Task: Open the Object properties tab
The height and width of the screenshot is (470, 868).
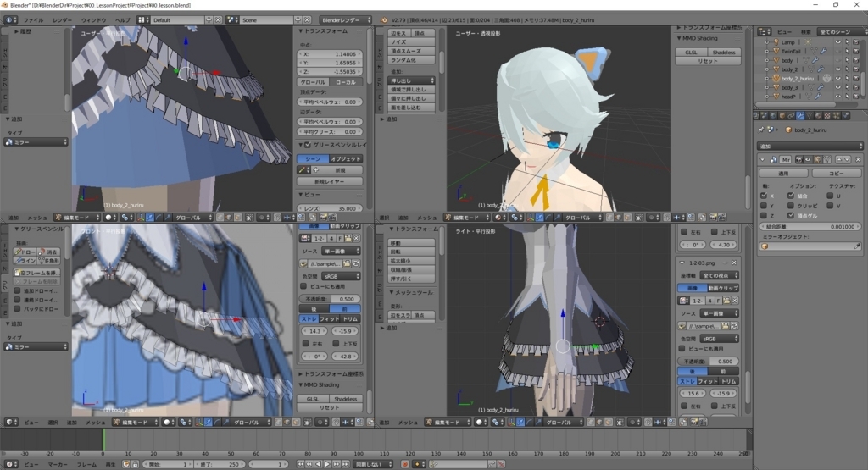Action: point(782,115)
